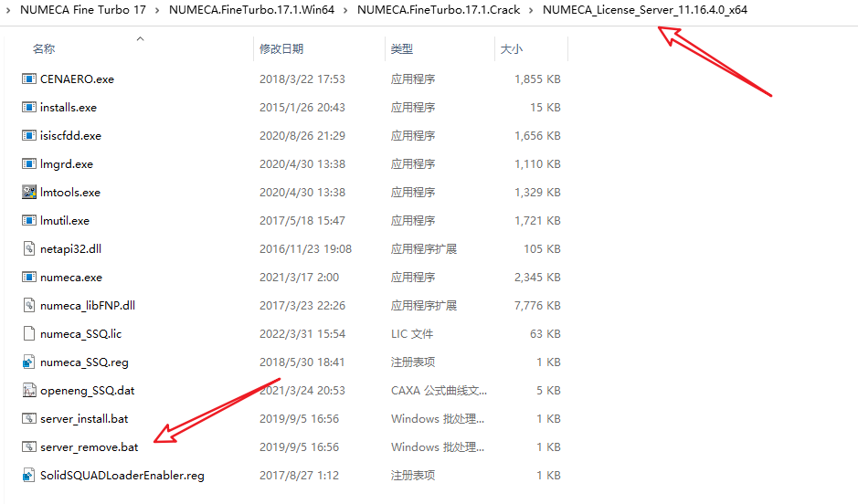Click the size value 1,855 KB
This screenshot has width=858, height=504.
[537, 79]
